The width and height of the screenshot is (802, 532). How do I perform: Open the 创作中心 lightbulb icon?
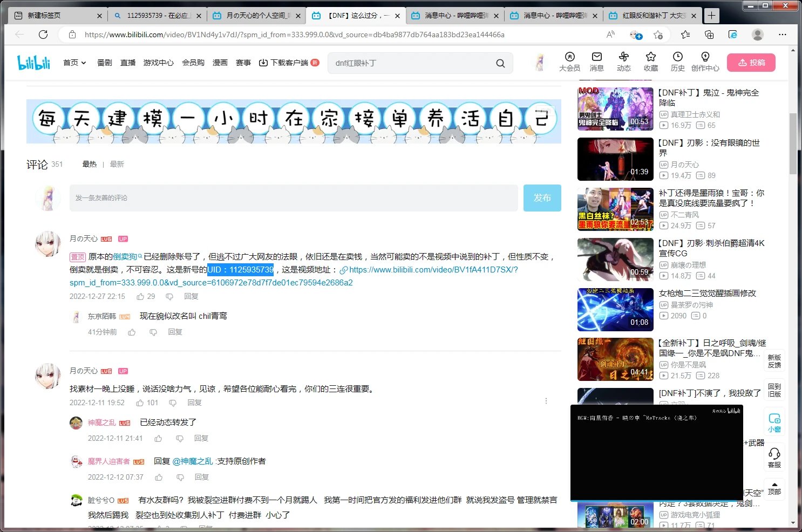tap(705, 62)
